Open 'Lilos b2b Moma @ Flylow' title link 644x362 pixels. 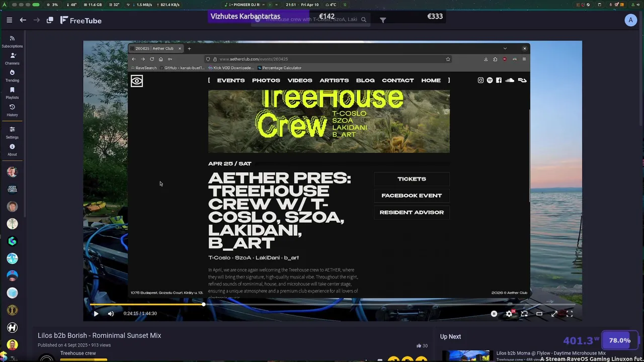point(551,353)
